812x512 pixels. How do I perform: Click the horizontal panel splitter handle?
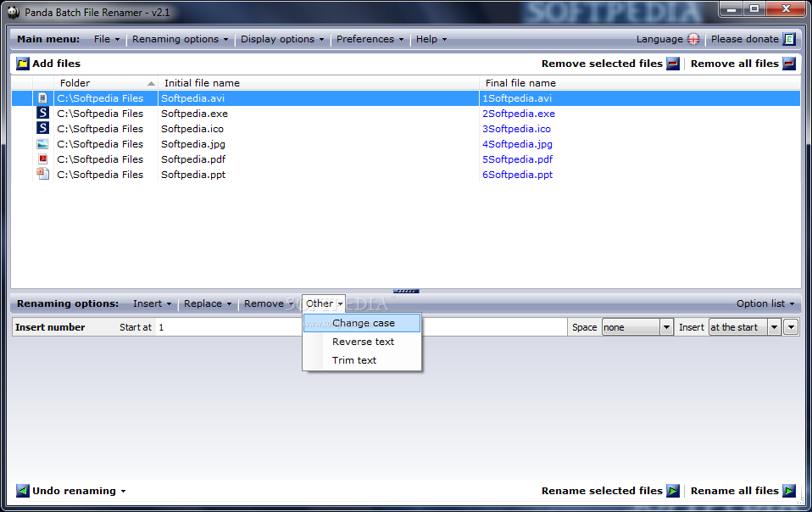(406, 291)
